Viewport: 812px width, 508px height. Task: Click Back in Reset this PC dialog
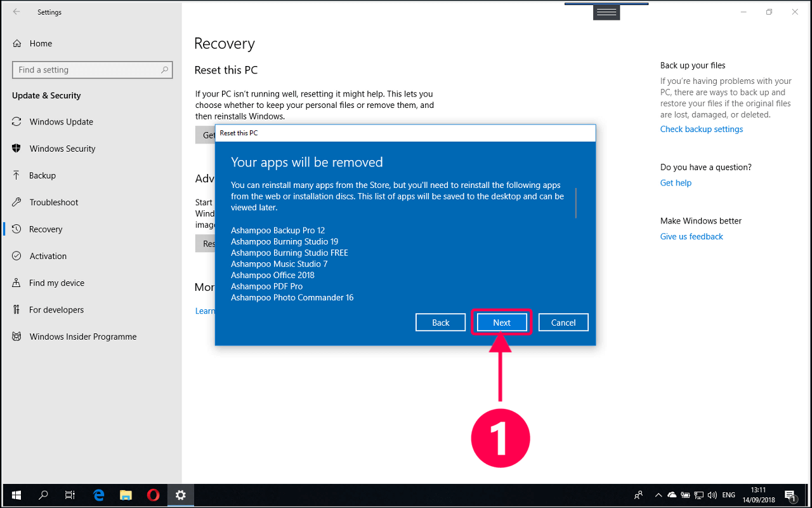441,323
